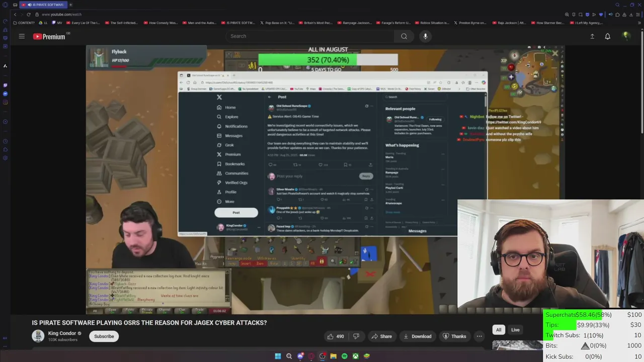Image resolution: width=644 pixels, height=362 pixels.
Task: Open the Preston Byrne on... bookmark
Action: tap(470, 23)
